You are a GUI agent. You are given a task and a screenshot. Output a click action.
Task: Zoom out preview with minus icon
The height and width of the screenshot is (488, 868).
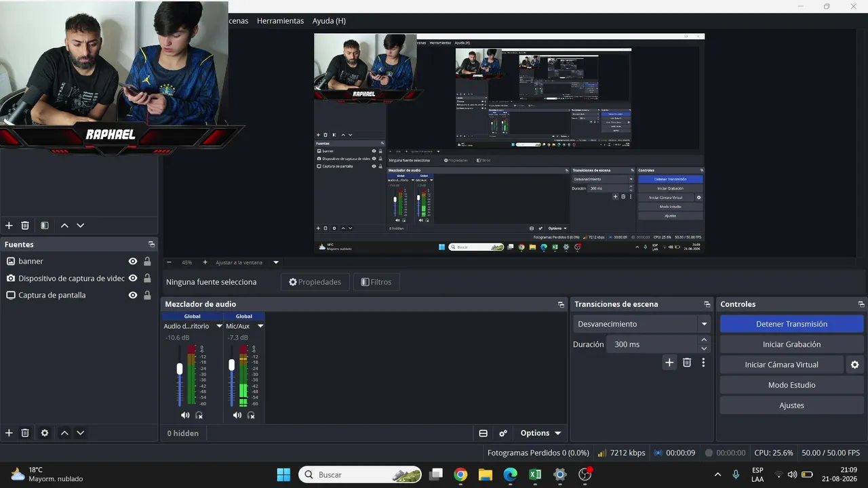tap(169, 262)
